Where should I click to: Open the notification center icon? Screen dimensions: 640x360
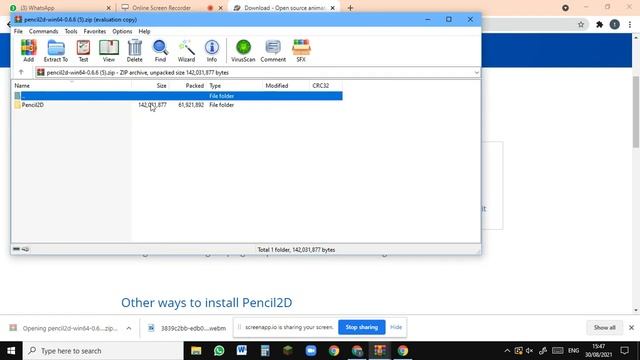coord(624,351)
